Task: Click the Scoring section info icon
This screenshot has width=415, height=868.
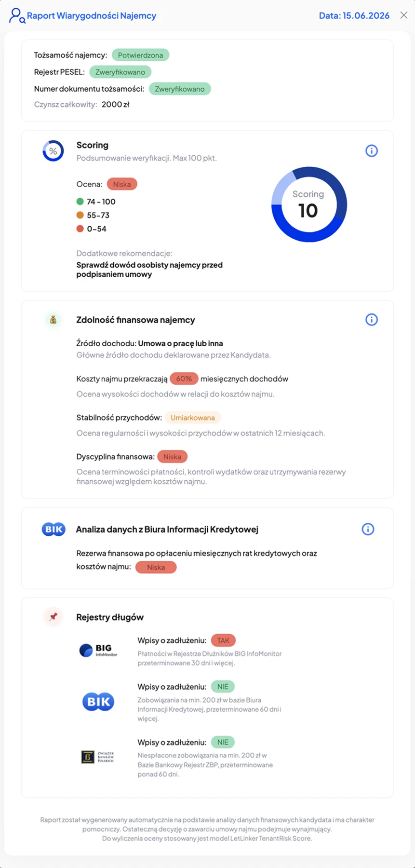Action: [371, 151]
